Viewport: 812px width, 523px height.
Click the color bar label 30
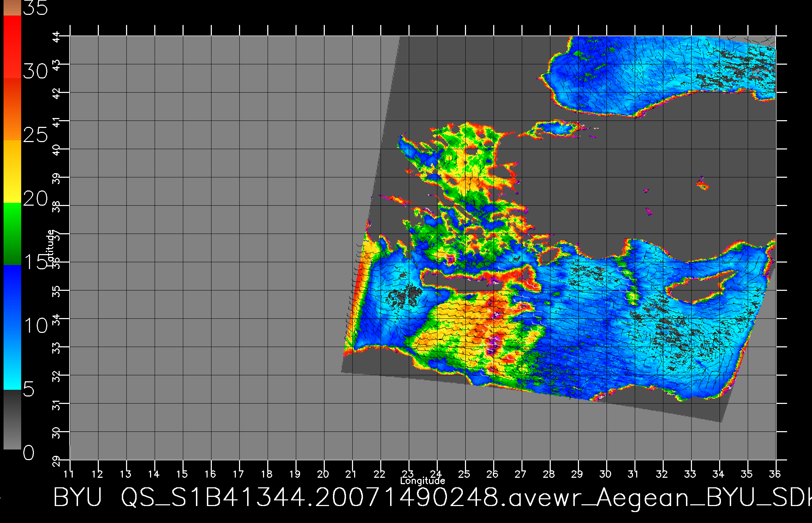[35, 72]
